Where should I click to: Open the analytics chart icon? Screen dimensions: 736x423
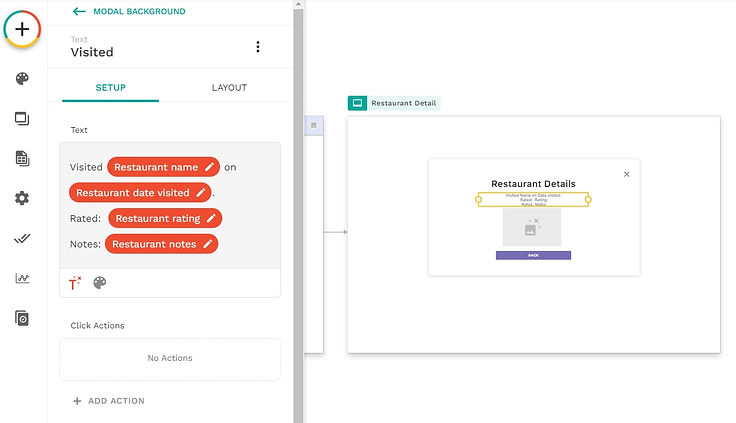coord(22,278)
